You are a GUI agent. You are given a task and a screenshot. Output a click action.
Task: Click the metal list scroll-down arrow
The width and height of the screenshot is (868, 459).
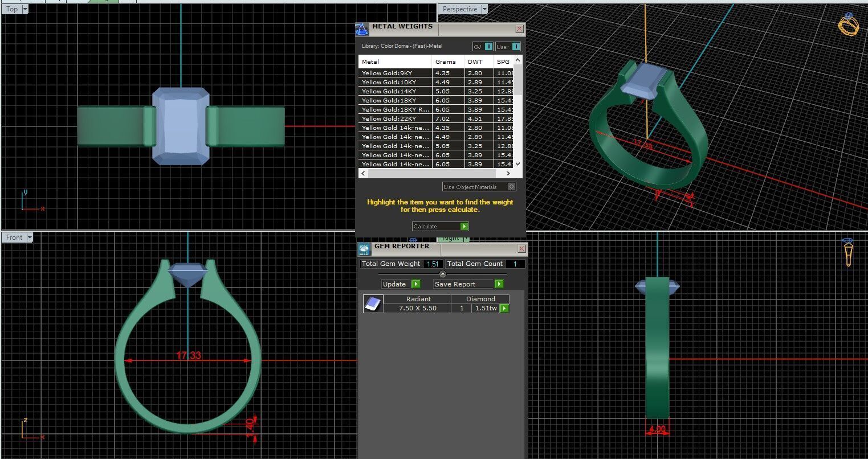pyautogui.click(x=517, y=164)
